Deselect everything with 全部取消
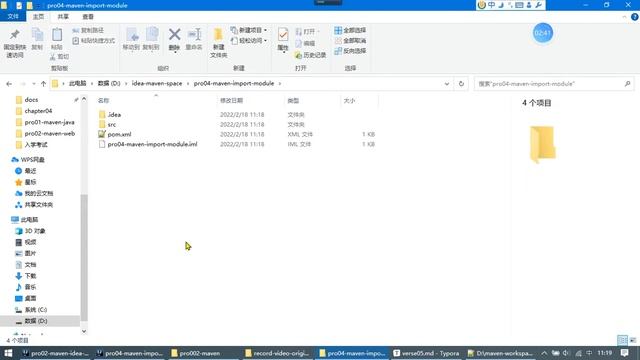The width and height of the screenshot is (640, 360). [x=350, y=41]
